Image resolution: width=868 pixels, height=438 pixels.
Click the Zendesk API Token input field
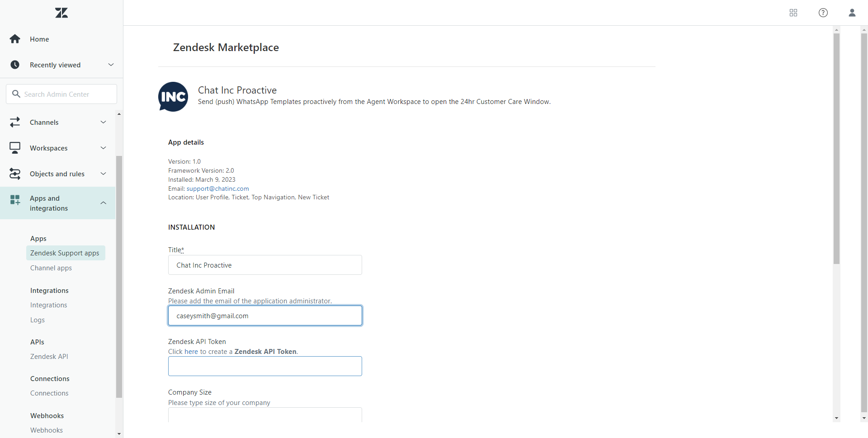pos(265,366)
